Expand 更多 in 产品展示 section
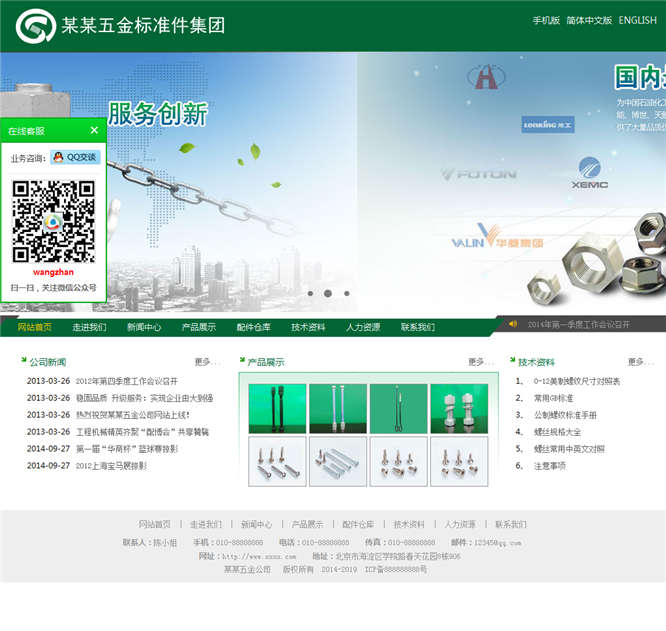 tap(481, 362)
